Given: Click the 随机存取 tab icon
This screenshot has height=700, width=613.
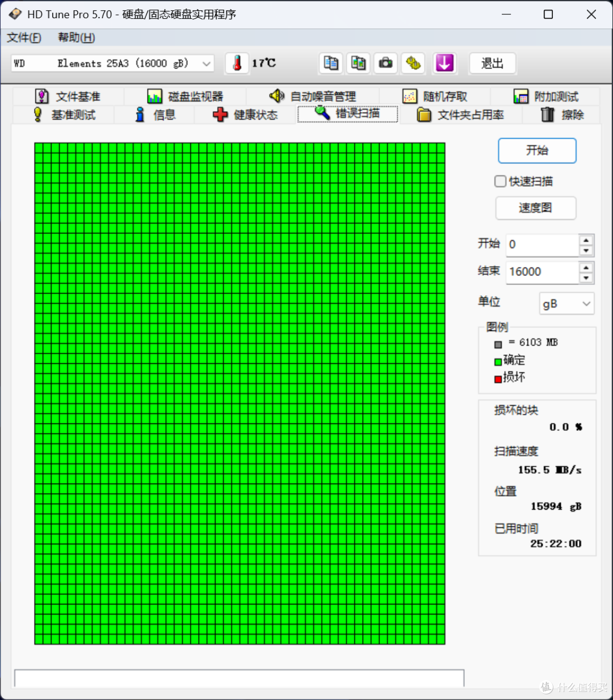Looking at the screenshot, I should (410, 97).
